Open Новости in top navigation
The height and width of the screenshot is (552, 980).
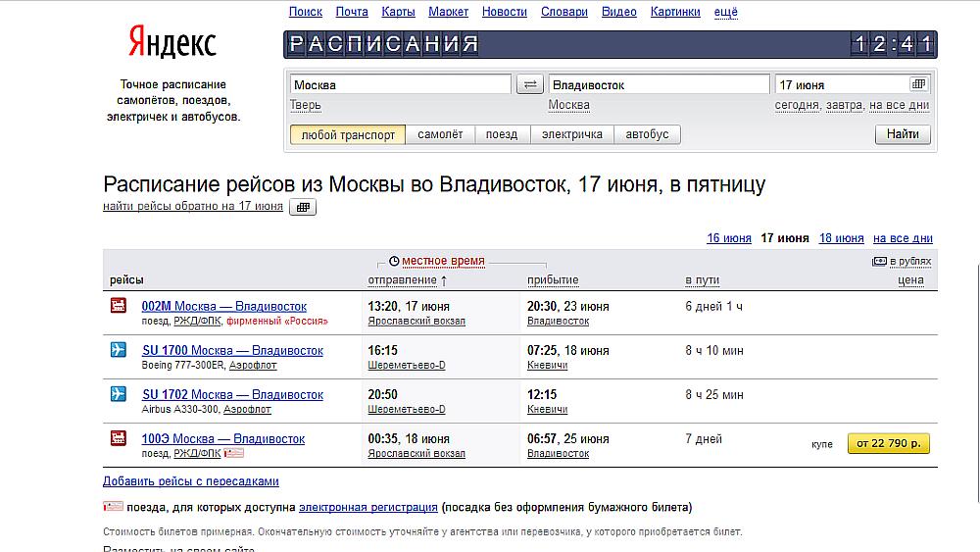(x=505, y=11)
